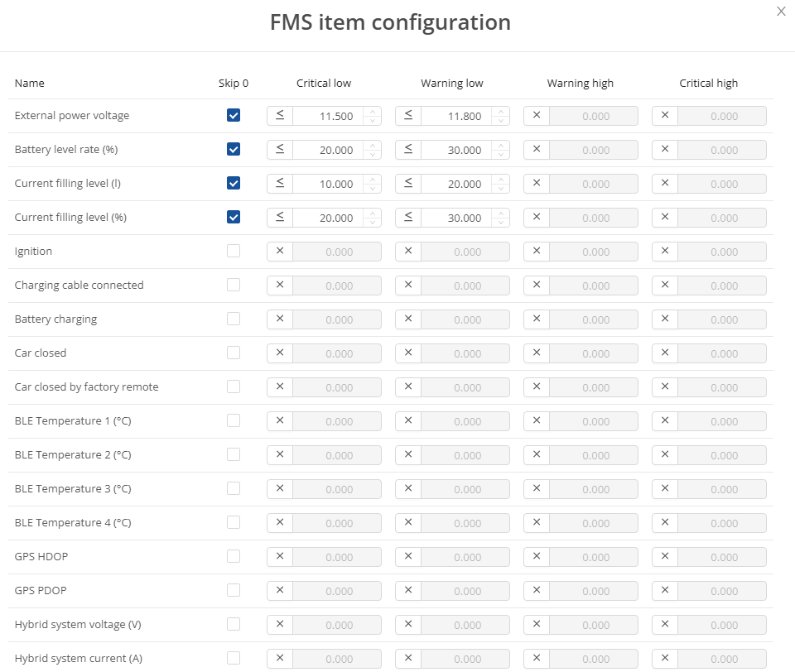The width and height of the screenshot is (795, 672).
Task: Enable Skip 0 for Ignition
Action: (234, 251)
